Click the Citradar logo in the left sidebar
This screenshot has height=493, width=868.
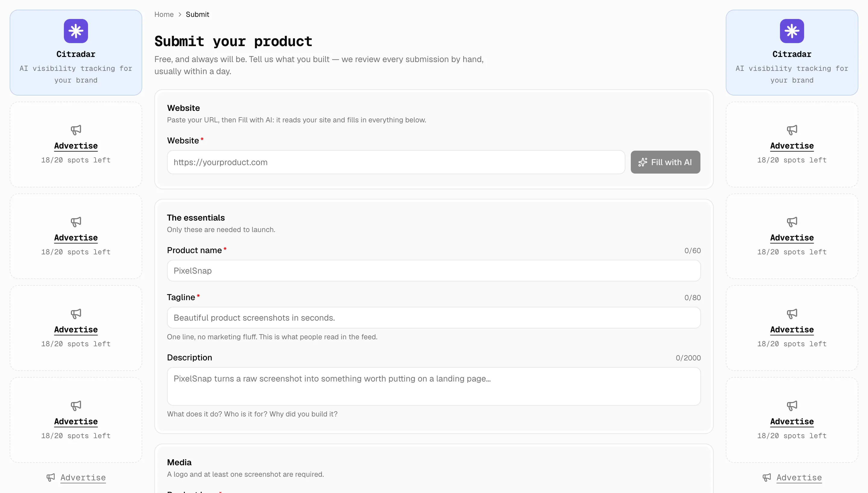76,31
